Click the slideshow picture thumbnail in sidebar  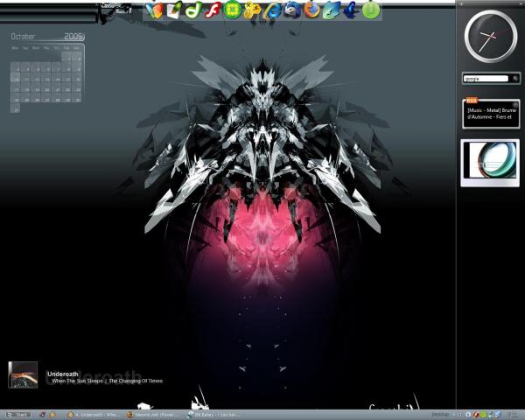[490, 163]
